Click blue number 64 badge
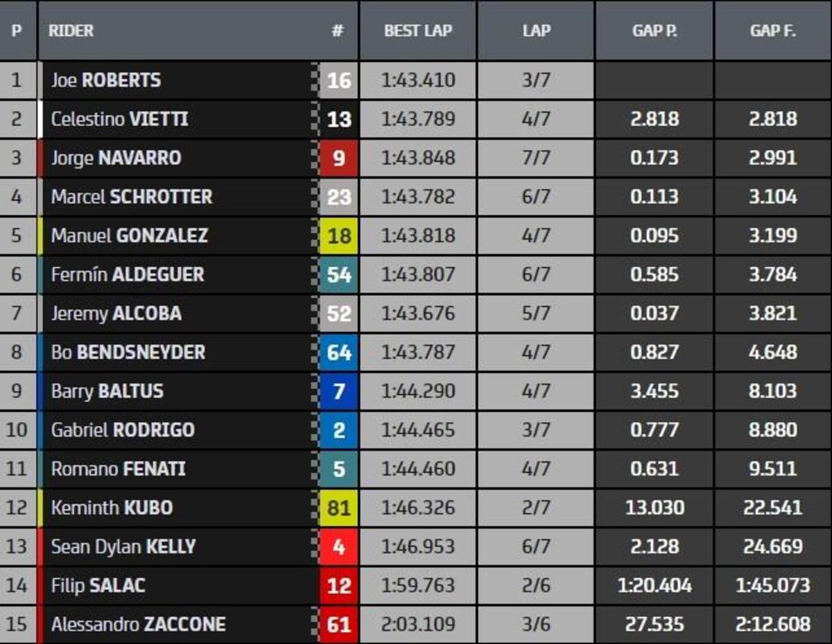Image resolution: width=832 pixels, height=644 pixels. click(x=339, y=353)
